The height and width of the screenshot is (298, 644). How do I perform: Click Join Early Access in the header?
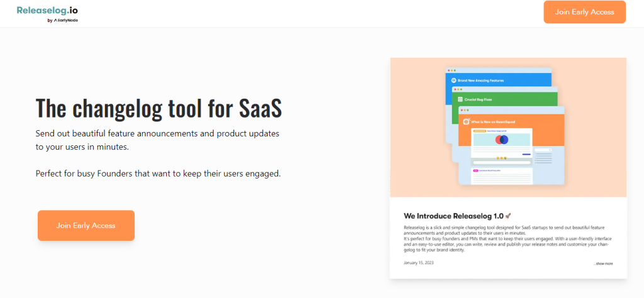(584, 12)
